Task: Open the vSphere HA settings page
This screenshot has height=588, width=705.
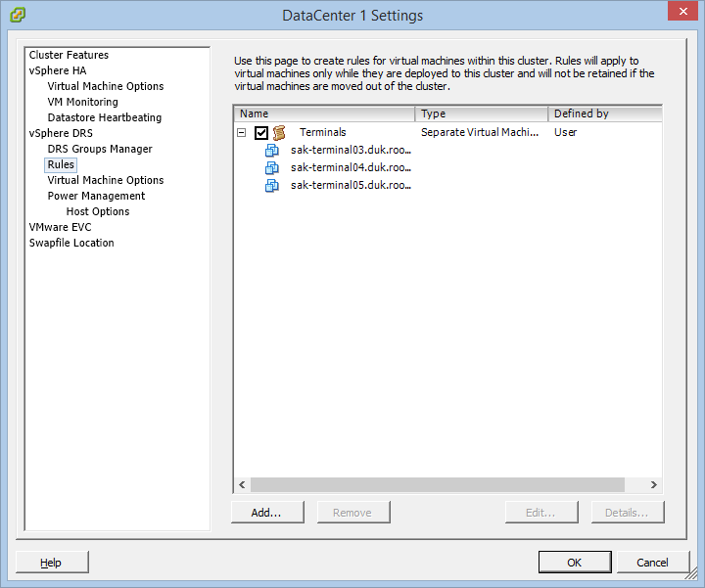Action: [x=58, y=70]
